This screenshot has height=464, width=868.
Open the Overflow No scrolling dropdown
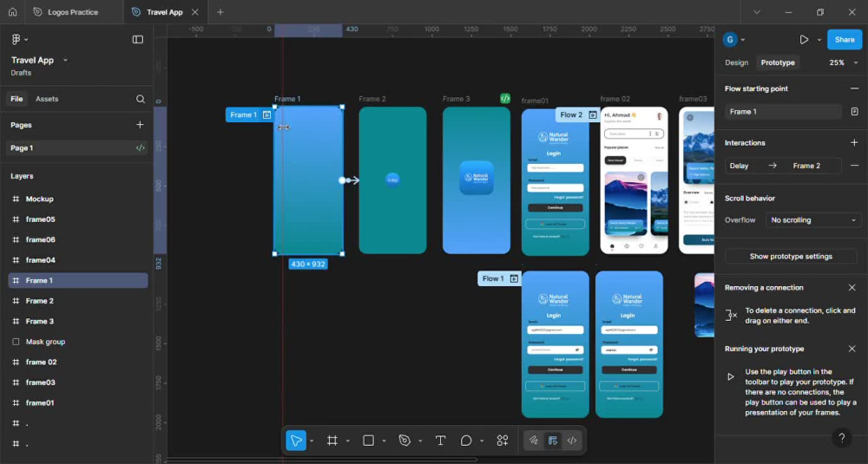tap(813, 220)
